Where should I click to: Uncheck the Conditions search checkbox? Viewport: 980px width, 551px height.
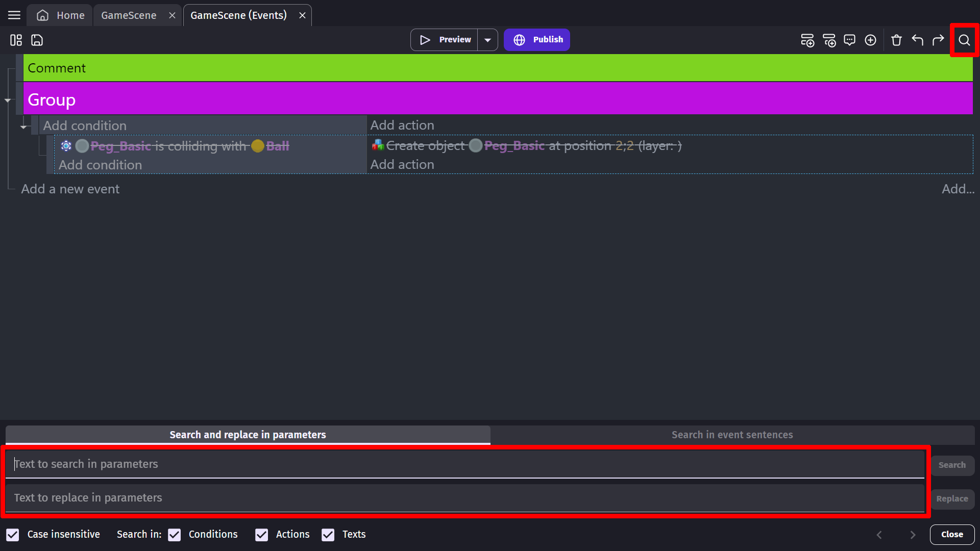175,534
